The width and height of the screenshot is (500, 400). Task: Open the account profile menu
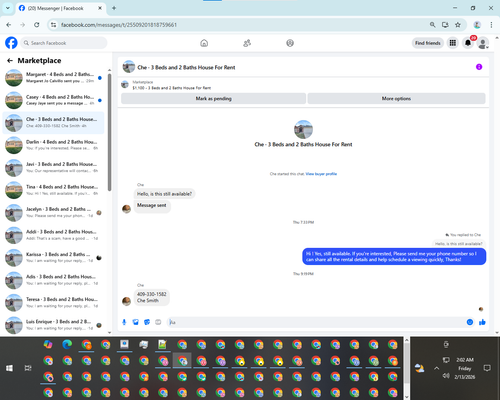[483, 43]
